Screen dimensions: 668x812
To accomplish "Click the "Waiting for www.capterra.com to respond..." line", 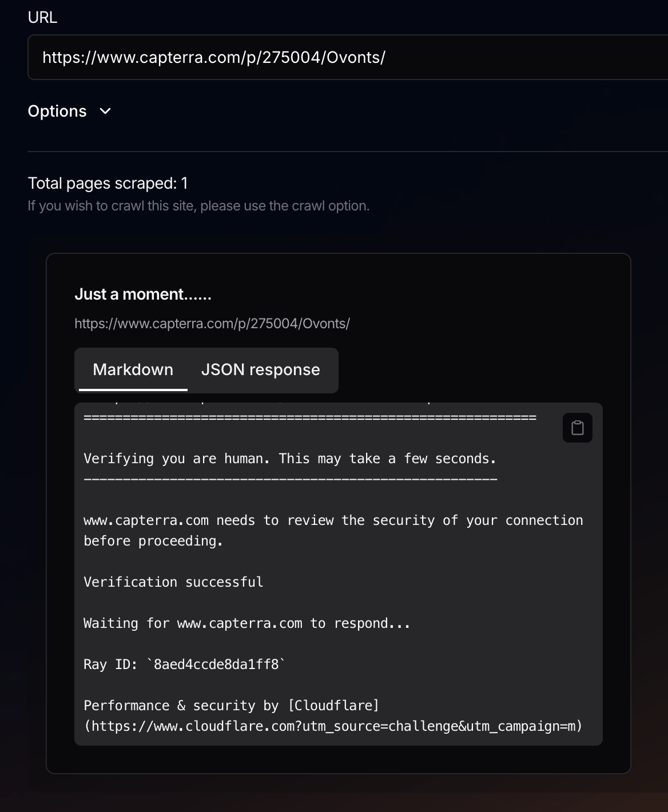I will point(246,623).
